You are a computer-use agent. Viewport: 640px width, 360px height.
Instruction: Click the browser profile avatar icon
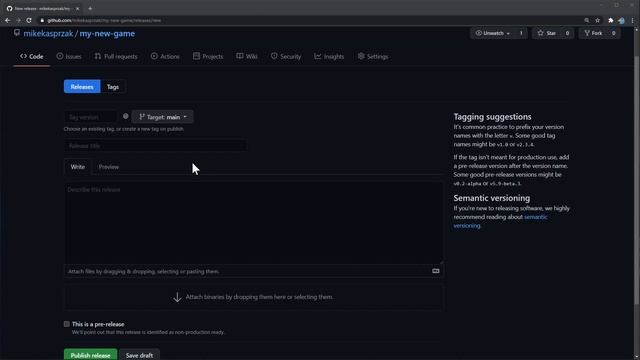(622, 20)
